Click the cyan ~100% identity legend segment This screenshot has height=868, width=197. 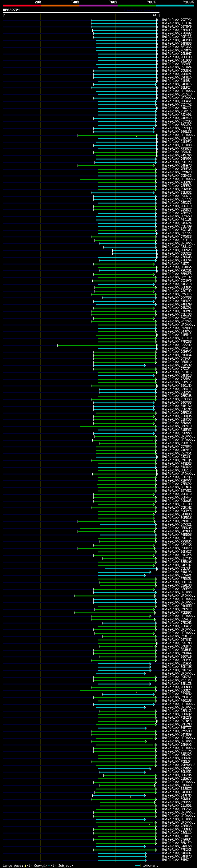(x=175, y=6)
